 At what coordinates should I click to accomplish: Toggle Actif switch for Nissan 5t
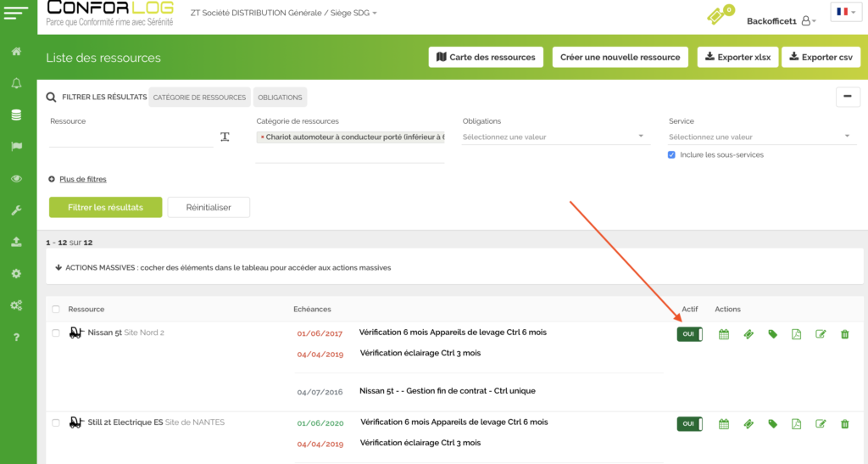pos(689,334)
